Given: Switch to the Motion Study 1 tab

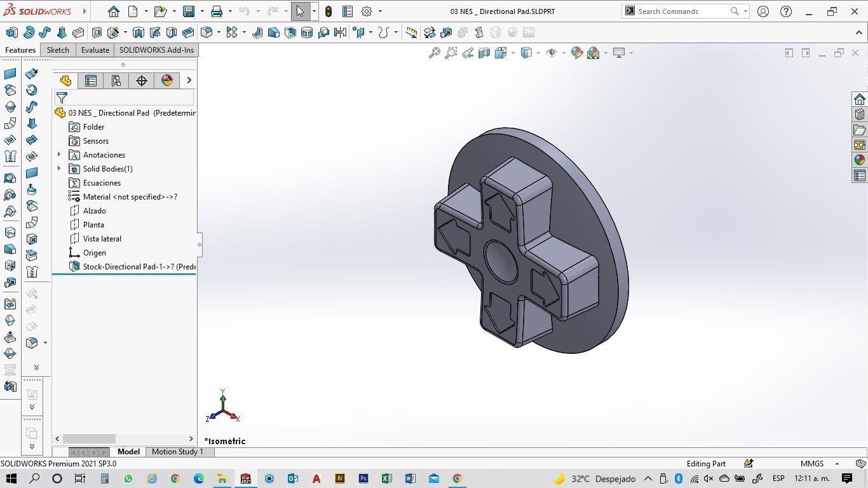Looking at the screenshot, I should click(x=177, y=452).
